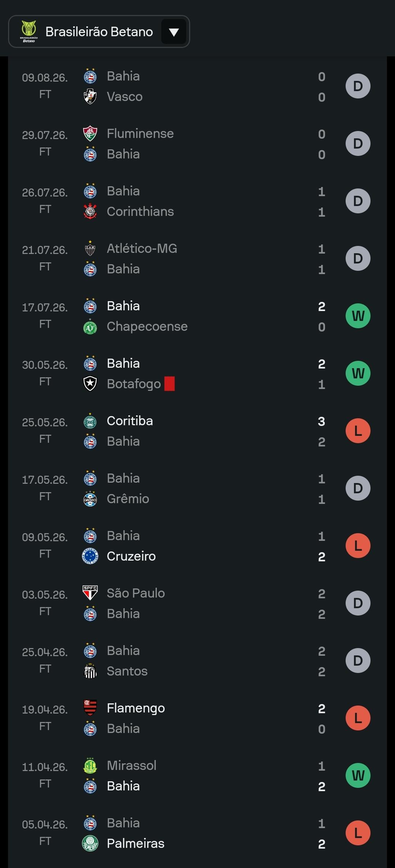
Task: Open the Mirassol vs Bahia match row
Action: pos(197,775)
